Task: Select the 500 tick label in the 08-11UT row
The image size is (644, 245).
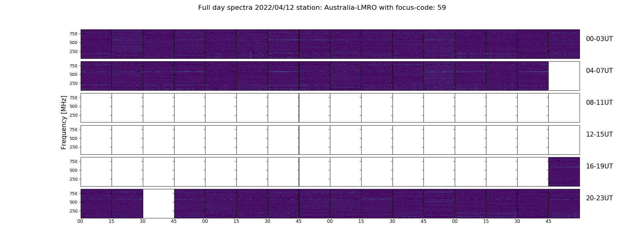Action: [x=74, y=106]
